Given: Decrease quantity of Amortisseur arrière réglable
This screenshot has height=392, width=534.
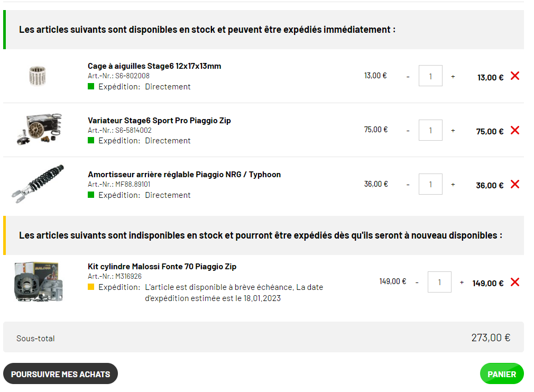Looking at the screenshot, I should 408,185.
